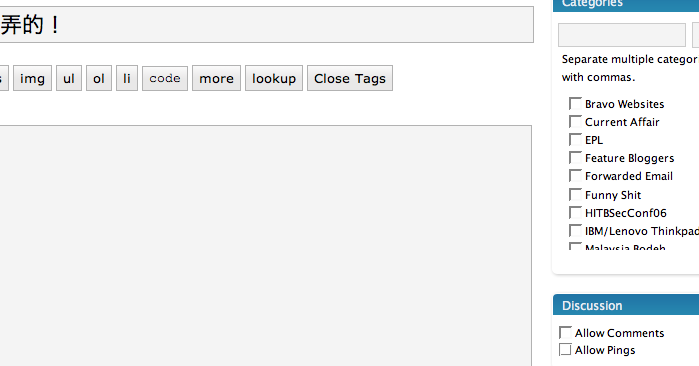Click the ul quicktag button
699x366 pixels.
point(69,78)
